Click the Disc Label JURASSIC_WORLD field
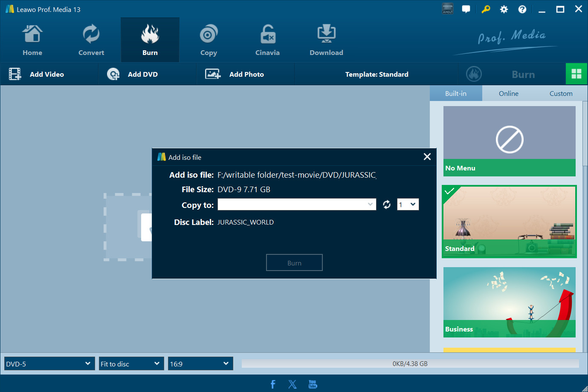The image size is (588, 392). (x=246, y=222)
